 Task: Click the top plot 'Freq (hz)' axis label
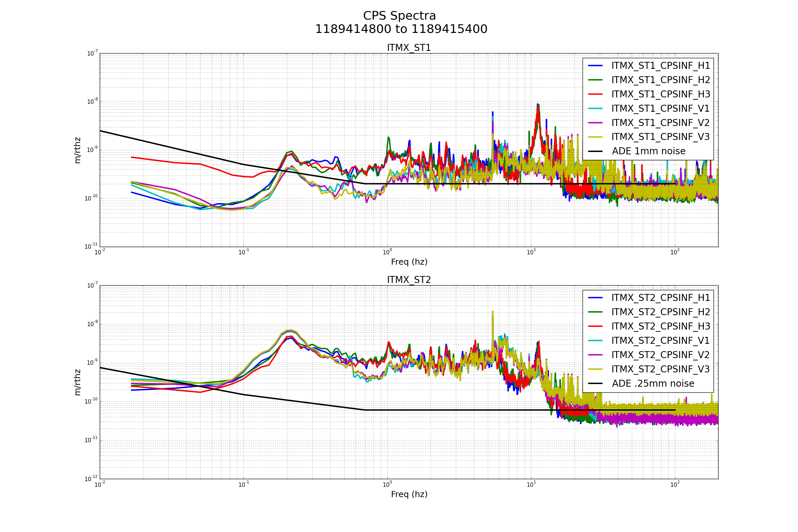coord(409,262)
